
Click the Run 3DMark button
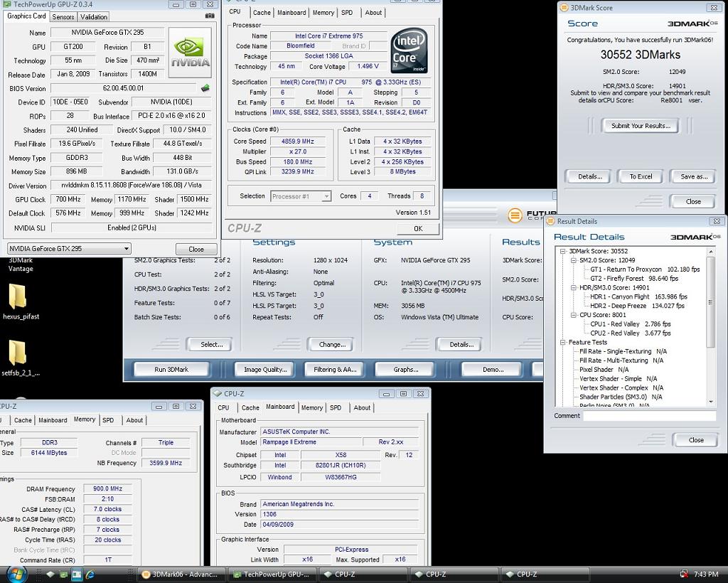(x=171, y=370)
